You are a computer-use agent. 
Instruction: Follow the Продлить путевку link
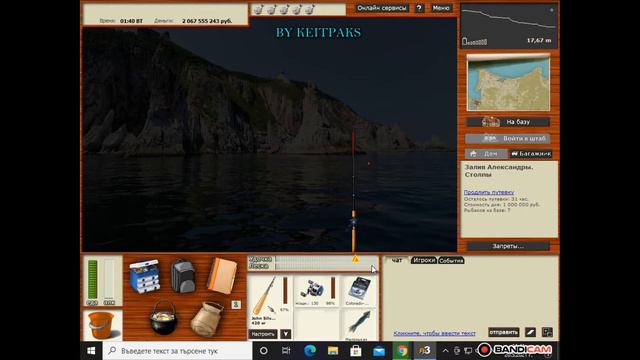point(489,192)
